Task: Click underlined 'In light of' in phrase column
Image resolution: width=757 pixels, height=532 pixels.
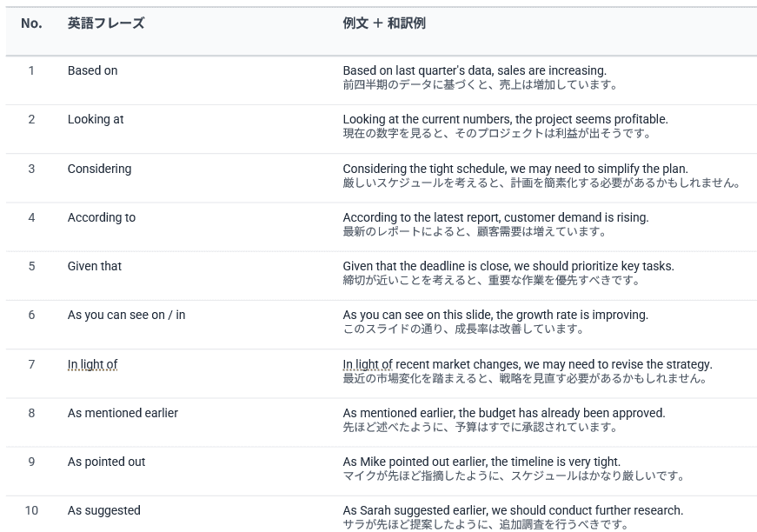Action: pyautogui.click(x=92, y=364)
